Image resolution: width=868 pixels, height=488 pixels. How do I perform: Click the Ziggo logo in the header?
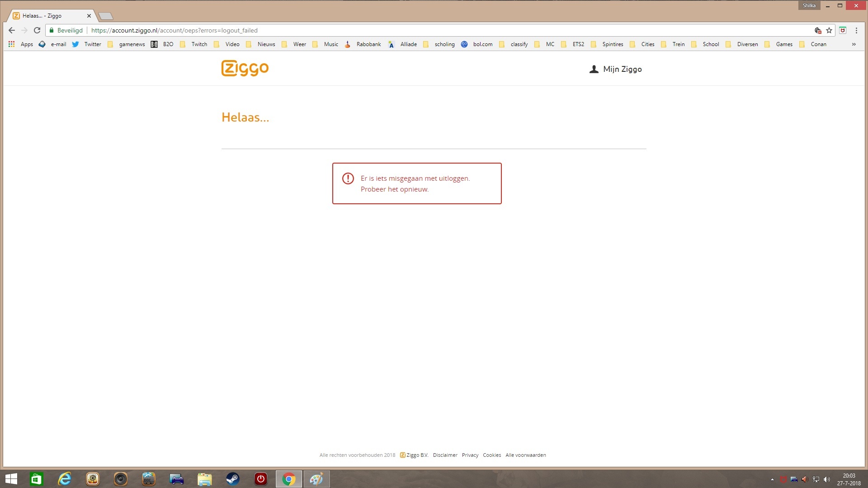pyautogui.click(x=245, y=68)
